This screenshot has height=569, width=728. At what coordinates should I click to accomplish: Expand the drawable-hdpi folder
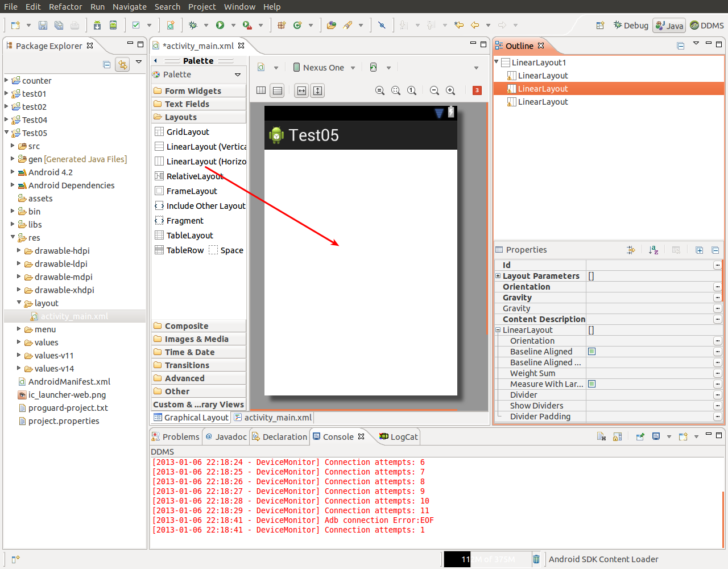19,250
